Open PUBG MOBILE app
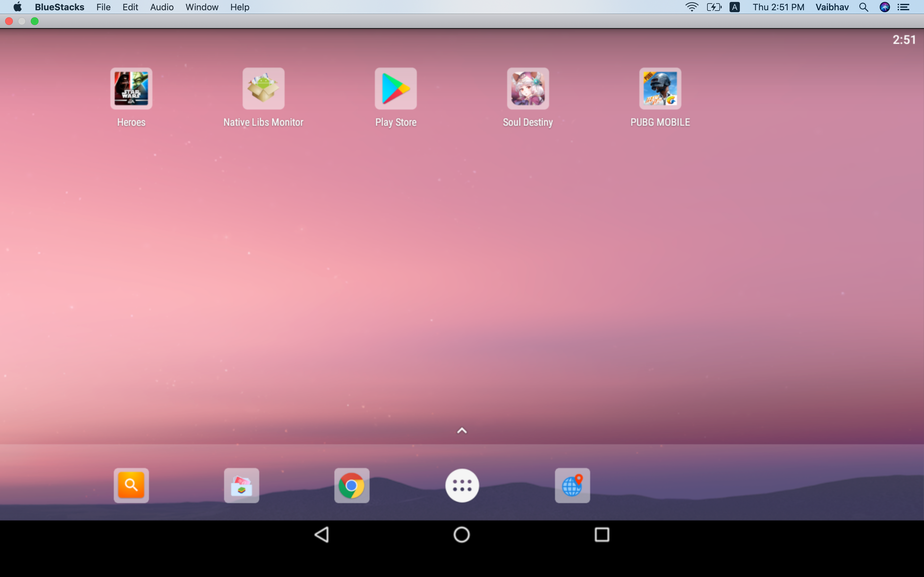924x577 pixels. [x=660, y=88]
